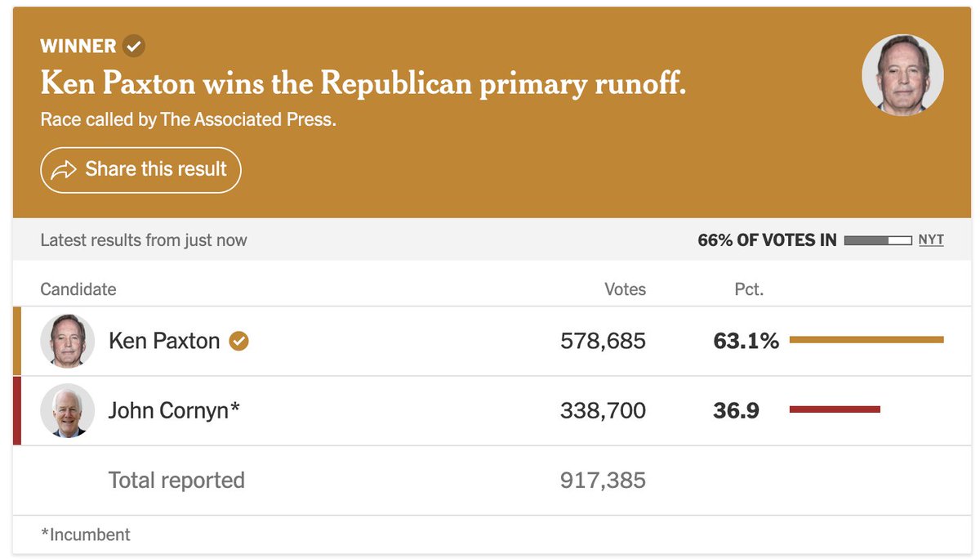Click the Votes column header
The height and width of the screenshot is (559, 980).
pyautogui.click(x=625, y=289)
